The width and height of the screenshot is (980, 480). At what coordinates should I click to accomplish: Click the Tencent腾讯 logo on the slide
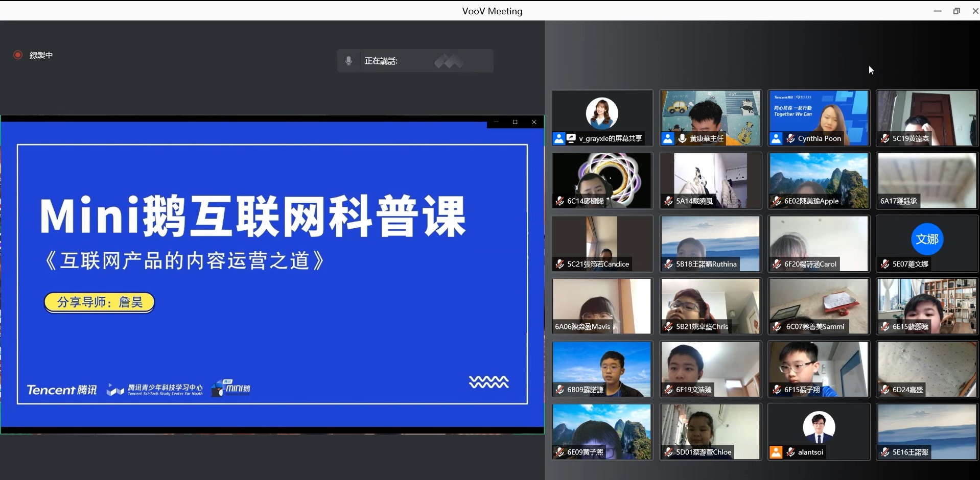click(61, 390)
